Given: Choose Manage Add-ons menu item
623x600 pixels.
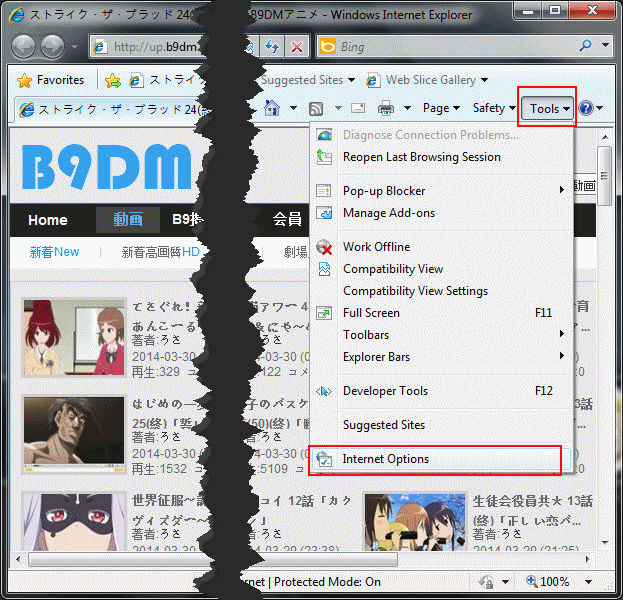Looking at the screenshot, I should tap(441, 213).
